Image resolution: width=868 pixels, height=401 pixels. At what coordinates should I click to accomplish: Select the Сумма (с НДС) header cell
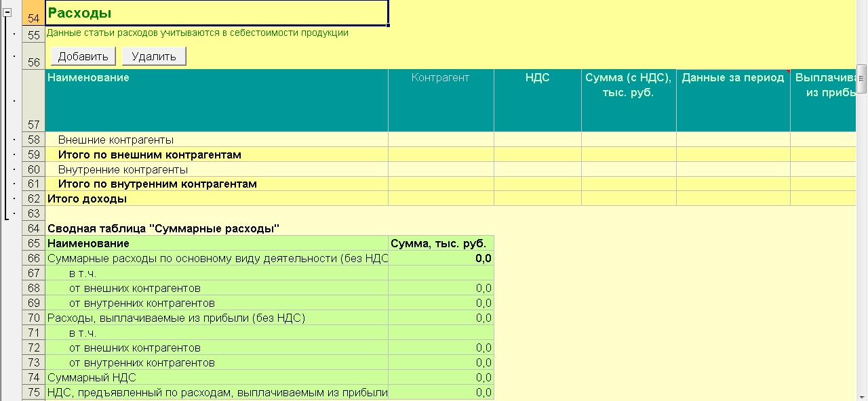(628, 100)
